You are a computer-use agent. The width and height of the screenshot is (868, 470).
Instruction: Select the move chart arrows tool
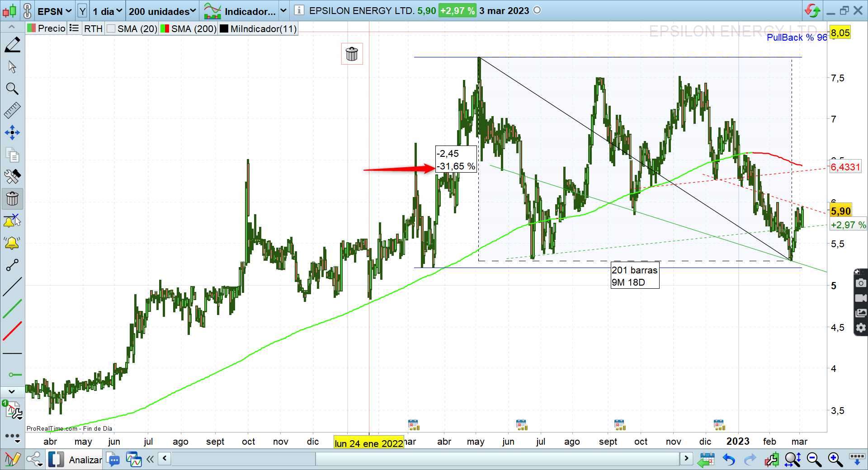pyautogui.click(x=12, y=133)
